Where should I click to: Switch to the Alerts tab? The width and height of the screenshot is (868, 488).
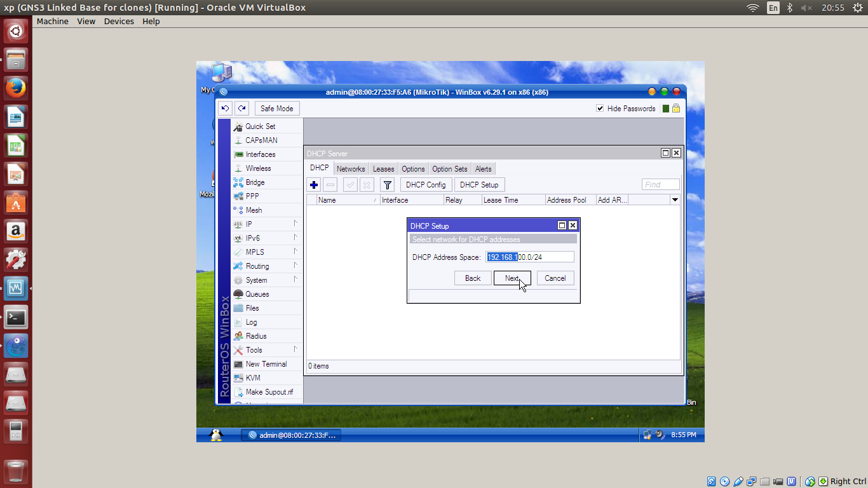(484, 169)
